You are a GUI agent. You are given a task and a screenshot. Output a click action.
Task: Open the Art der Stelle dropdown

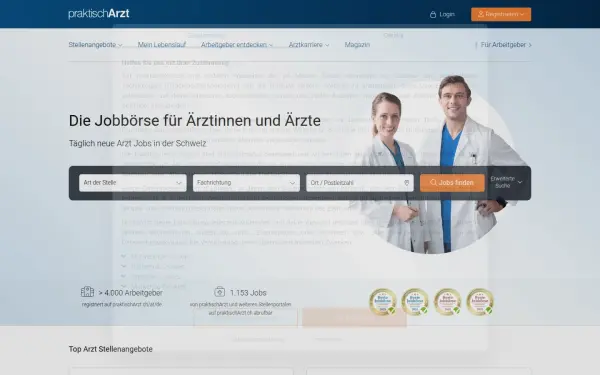tap(133, 183)
